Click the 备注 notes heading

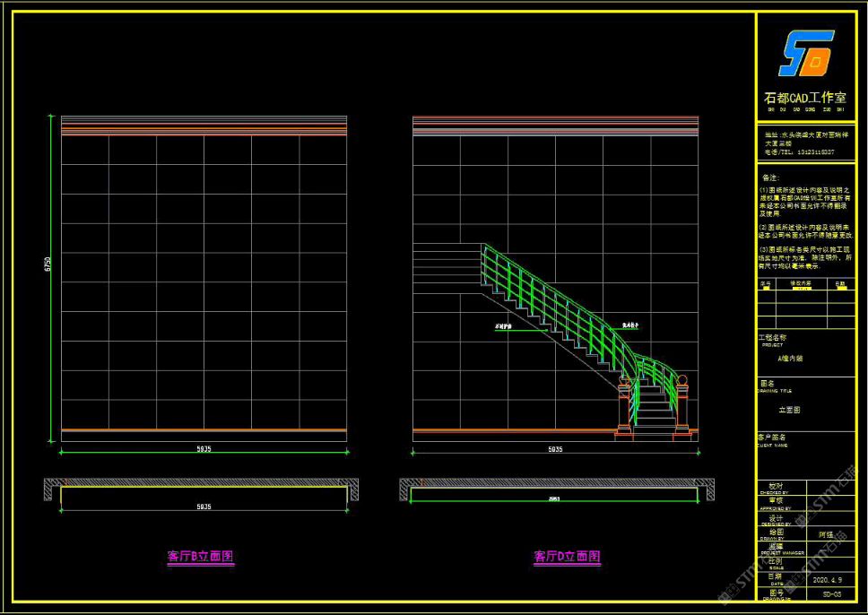(770, 178)
